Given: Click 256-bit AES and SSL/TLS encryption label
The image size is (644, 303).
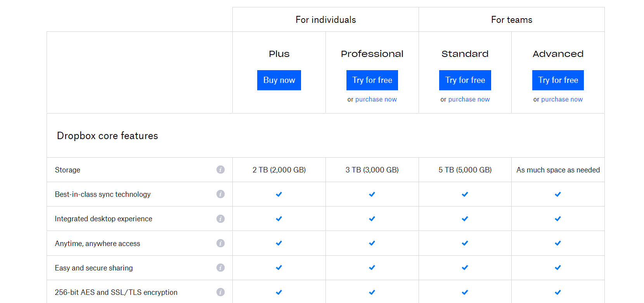Looking at the screenshot, I should point(116,292).
